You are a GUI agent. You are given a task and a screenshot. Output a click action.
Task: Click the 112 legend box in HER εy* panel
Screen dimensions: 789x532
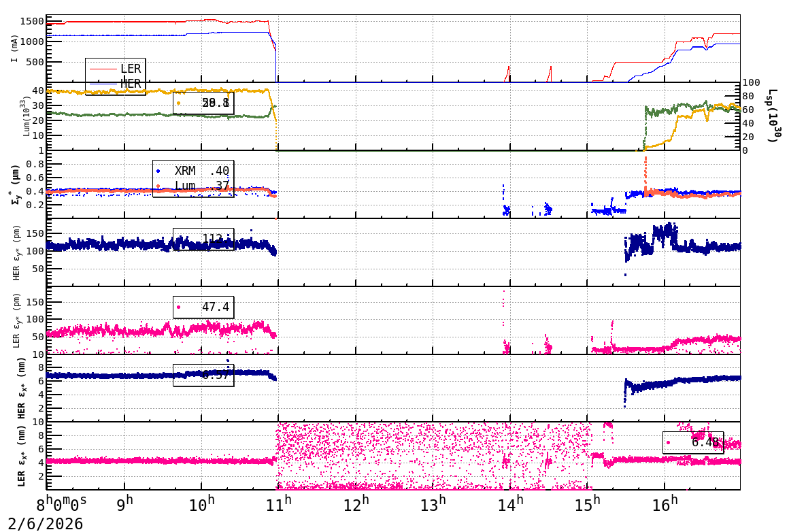click(x=203, y=239)
